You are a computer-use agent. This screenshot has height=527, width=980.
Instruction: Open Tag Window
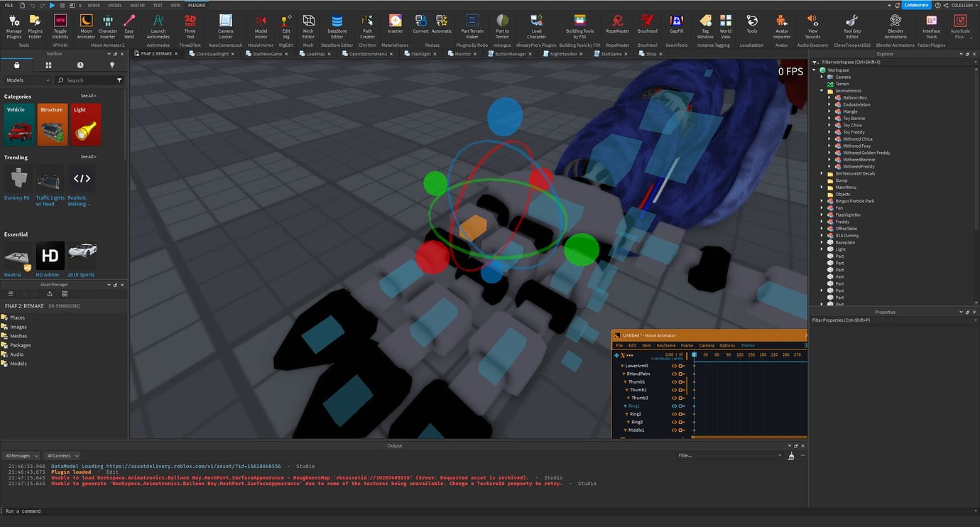pyautogui.click(x=705, y=26)
